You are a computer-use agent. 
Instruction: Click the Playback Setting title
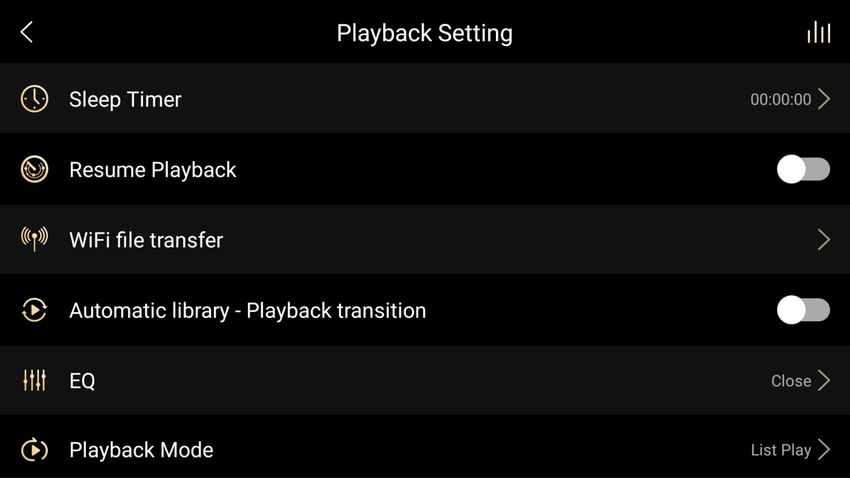point(424,33)
